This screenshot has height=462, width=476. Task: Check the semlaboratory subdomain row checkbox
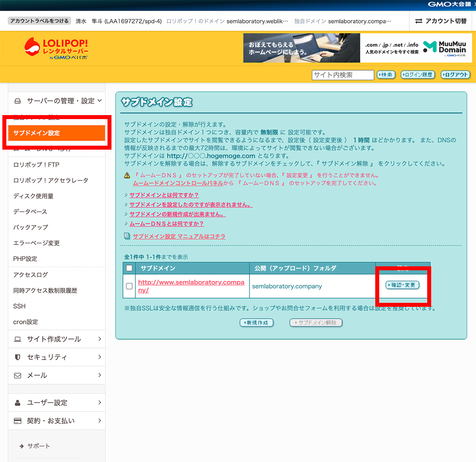(129, 286)
